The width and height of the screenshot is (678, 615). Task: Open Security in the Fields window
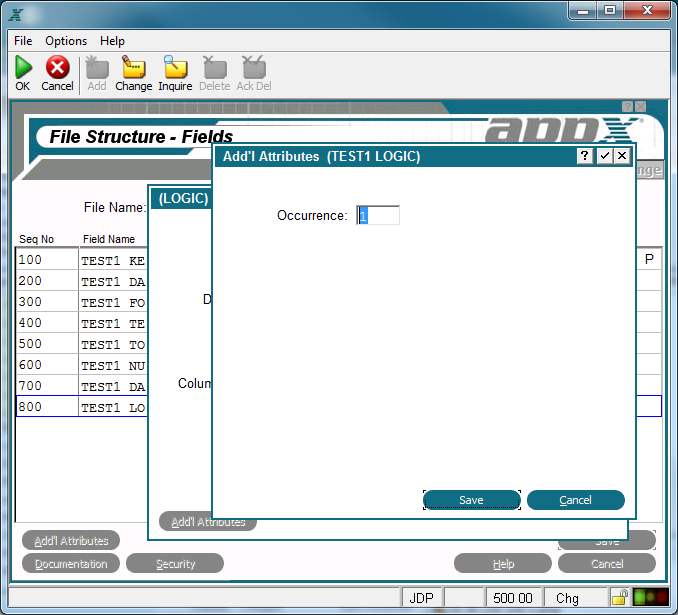pos(175,564)
